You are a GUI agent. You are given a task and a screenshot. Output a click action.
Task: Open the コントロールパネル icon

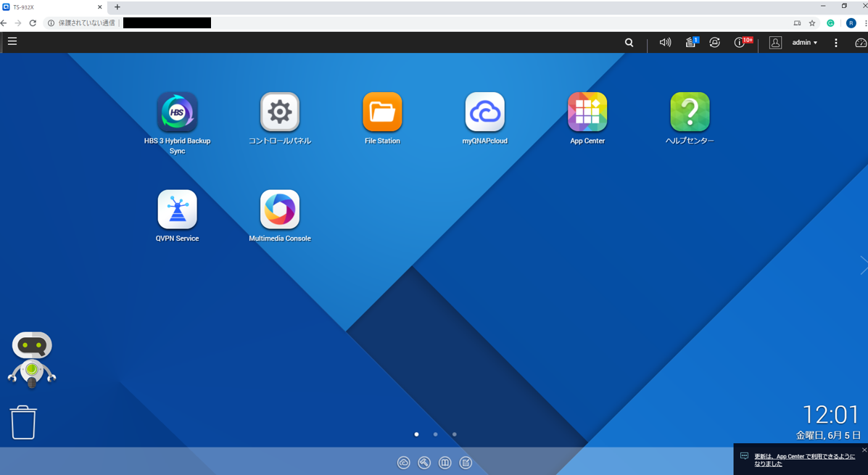pos(280,112)
